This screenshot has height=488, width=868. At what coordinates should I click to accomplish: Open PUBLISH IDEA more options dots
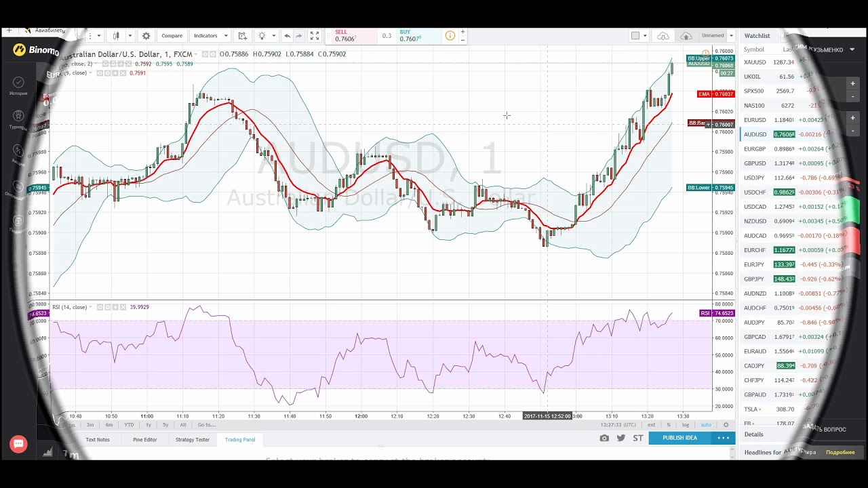tap(724, 438)
